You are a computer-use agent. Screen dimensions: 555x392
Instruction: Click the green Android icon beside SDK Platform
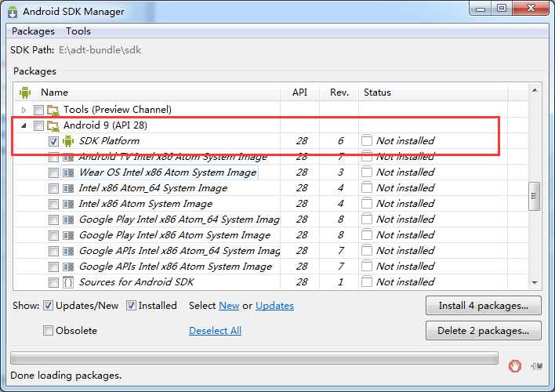pyautogui.click(x=68, y=141)
